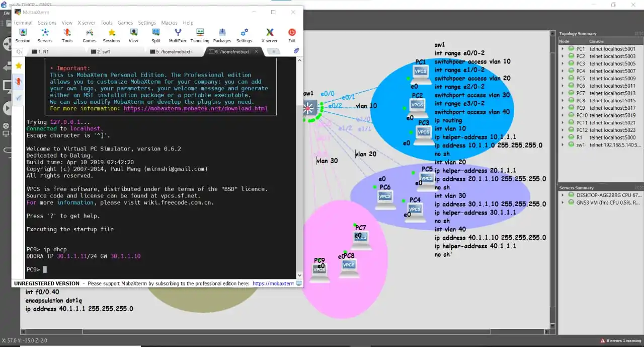This screenshot has height=347, width=644.
Task: Click the GNS3 canvas horizontal scrollbar
Action: pyautogui.click(x=286, y=332)
